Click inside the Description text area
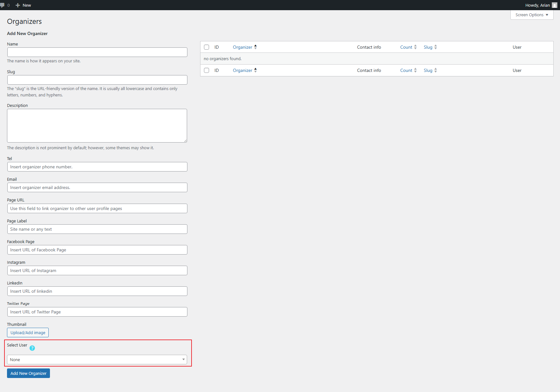This screenshot has width=560, height=392. click(x=97, y=125)
